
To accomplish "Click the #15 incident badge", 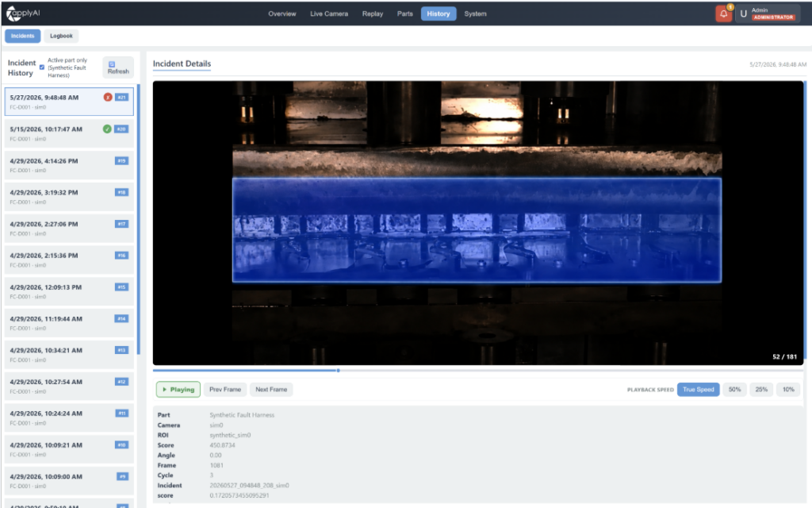I will (x=121, y=287).
